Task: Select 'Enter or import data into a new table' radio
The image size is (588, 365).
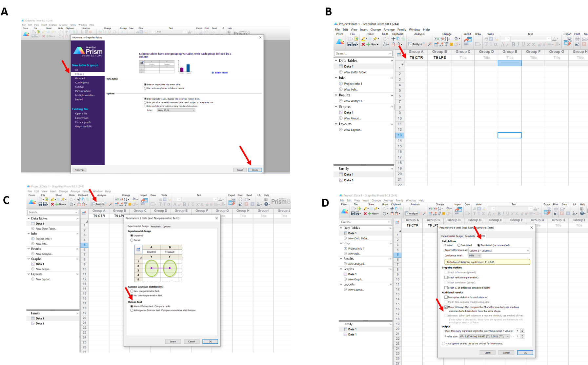Action: pyautogui.click(x=145, y=84)
